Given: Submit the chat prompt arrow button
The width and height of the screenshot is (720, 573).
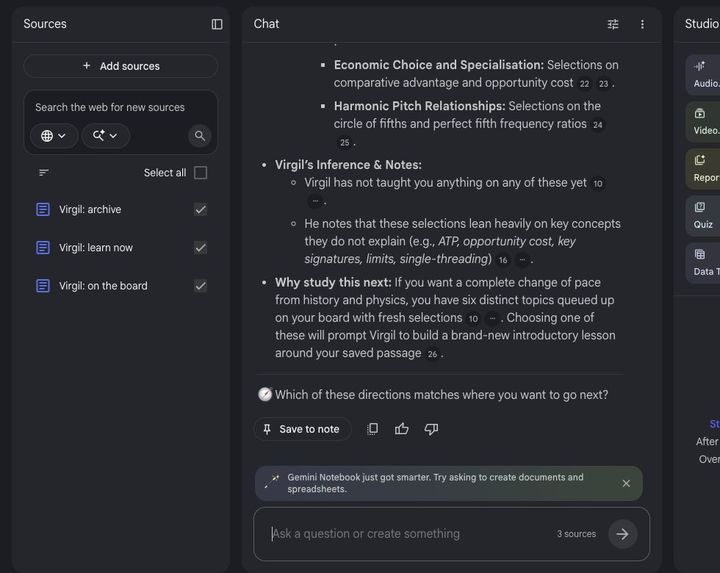Looking at the screenshot, I should (622, 534).
